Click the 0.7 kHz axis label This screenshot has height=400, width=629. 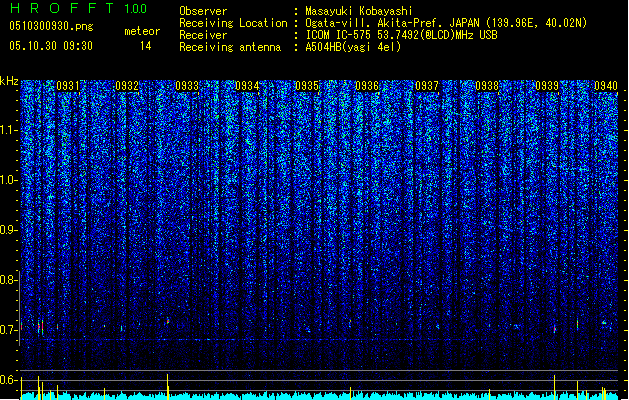point(8,330)
